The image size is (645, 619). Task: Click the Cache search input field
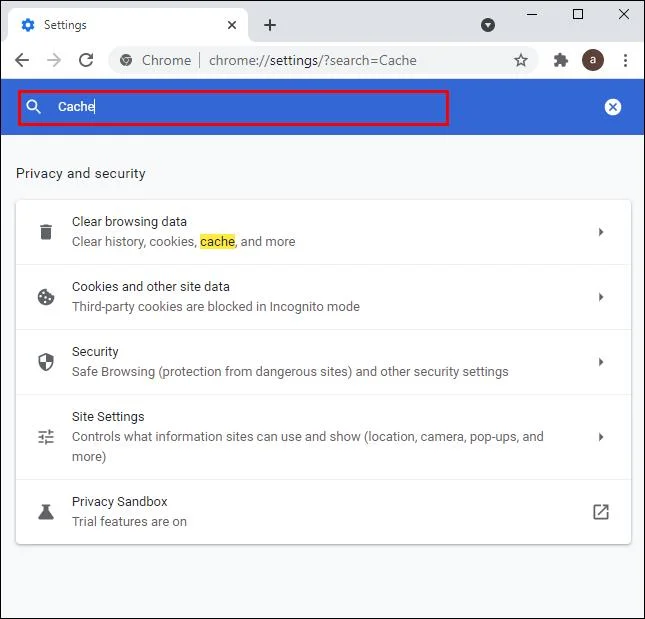click(233, 108)
